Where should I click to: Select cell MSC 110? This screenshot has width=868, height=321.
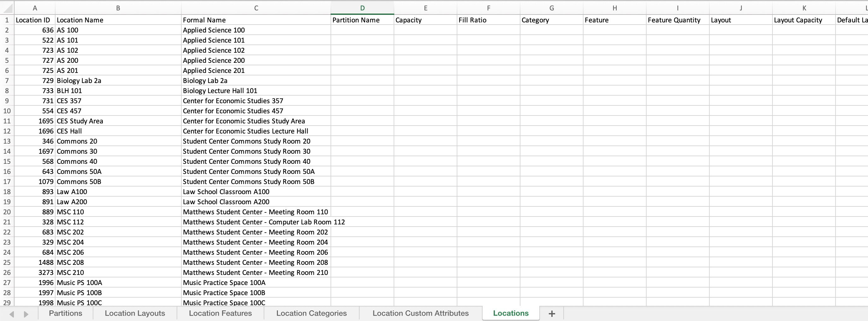click(x=118, y=212)
